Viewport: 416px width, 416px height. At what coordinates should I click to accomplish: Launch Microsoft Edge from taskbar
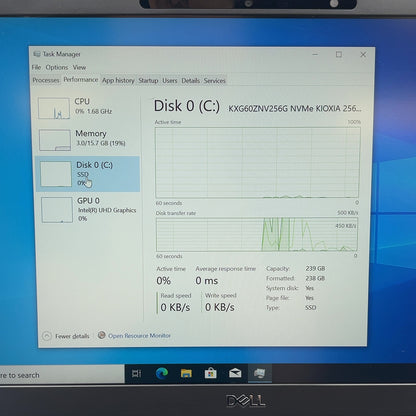162,373
